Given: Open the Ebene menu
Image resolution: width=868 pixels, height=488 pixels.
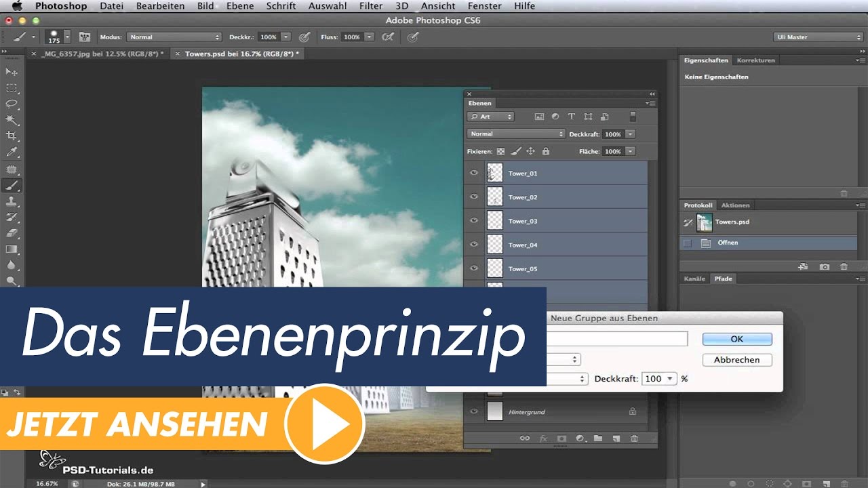Looking at the screenshot, I should click(x=240, y=6).
